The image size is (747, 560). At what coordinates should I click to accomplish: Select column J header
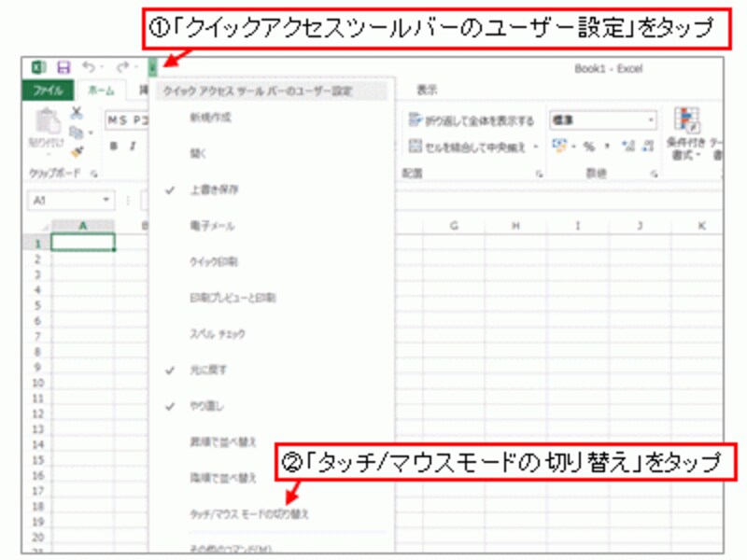tap(640, 226)
